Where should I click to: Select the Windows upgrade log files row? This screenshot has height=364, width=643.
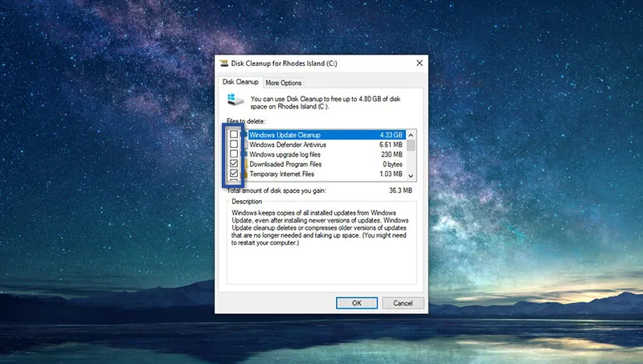point(317,154)
